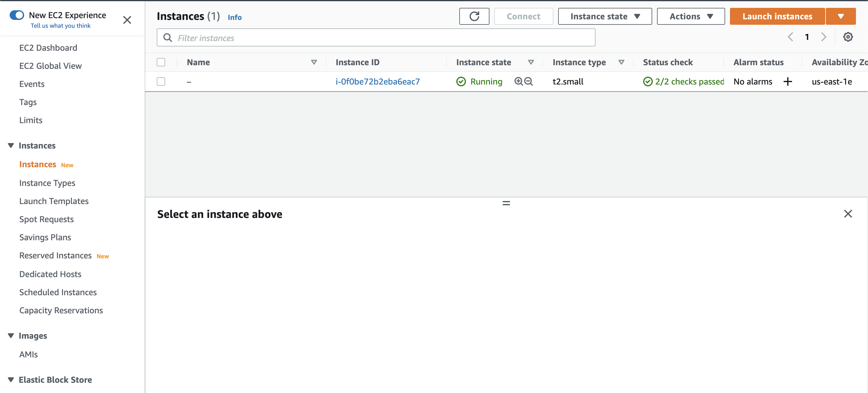
Task: Go to the next page of instances
Action: (824, 37)
